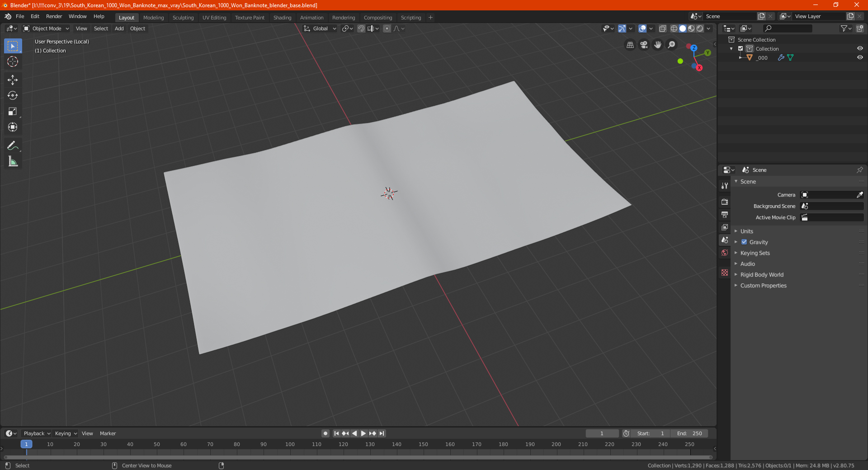This screenshot has width=868, height=470.
Task: Toggle auto keying record button
Action: (x=325, y=433)
